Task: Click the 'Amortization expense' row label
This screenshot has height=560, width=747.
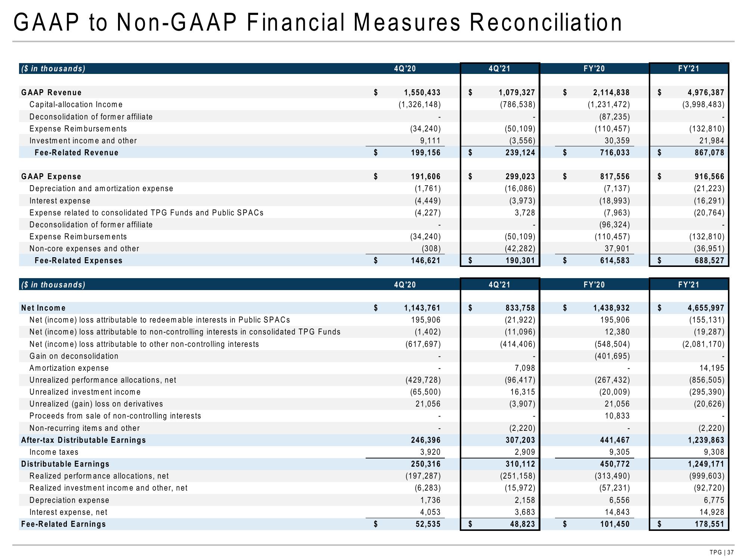Action: (x=69, y=368)
